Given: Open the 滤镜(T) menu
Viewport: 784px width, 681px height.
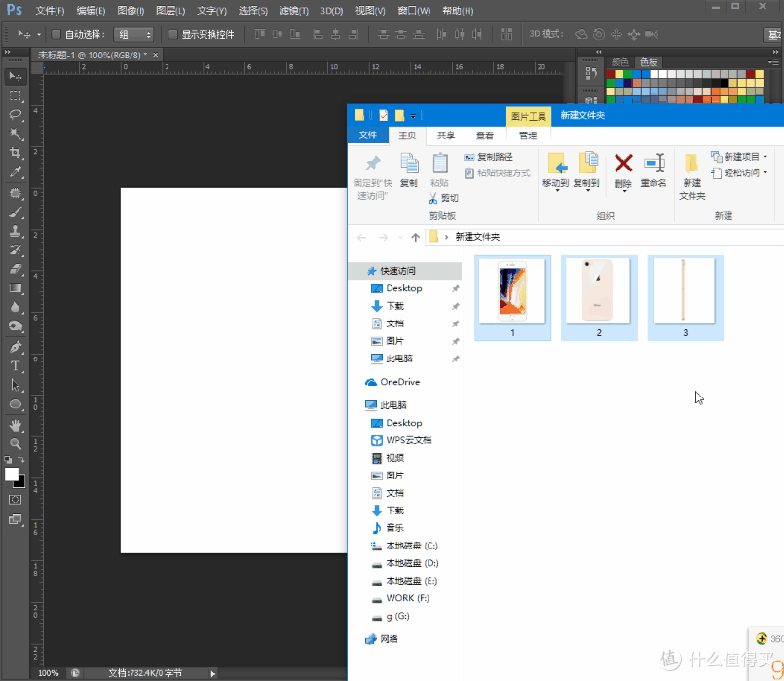Looking at the screenshot, I should 294,11.
